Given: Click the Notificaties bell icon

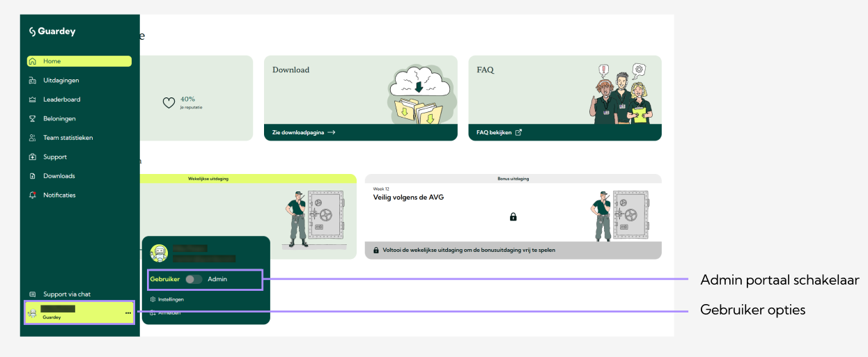Looking at the screenshot, I should 33,196.
